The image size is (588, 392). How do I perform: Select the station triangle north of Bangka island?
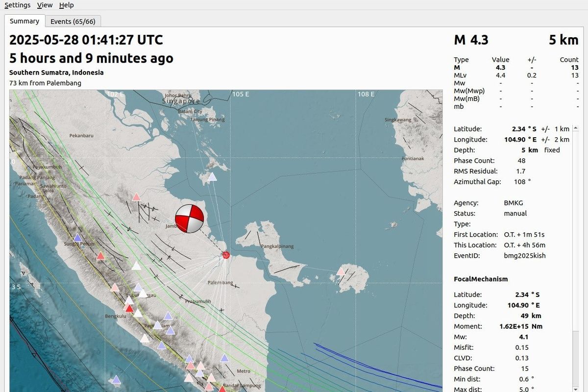pos(212,177)
